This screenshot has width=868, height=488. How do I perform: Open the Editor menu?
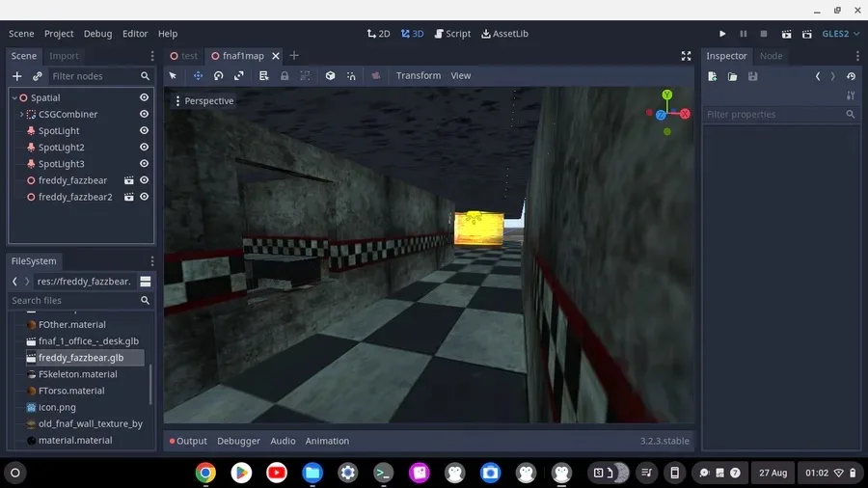click(x=135, y=34)
